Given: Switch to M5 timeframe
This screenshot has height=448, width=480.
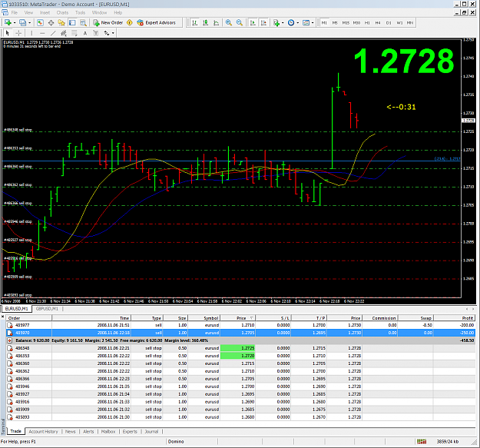Looking at the screenshot, I should coord(335,22).
